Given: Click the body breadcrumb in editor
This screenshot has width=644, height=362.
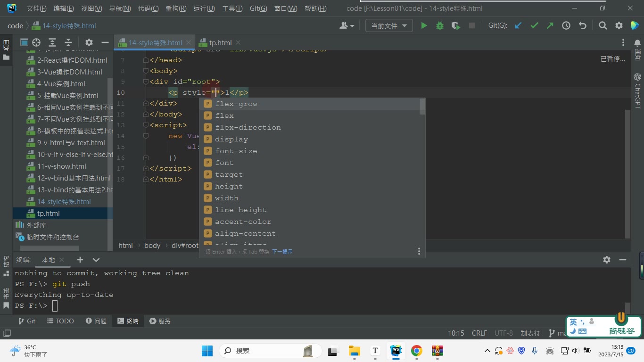Looking at the screenshot, I should tap(152, 246).
